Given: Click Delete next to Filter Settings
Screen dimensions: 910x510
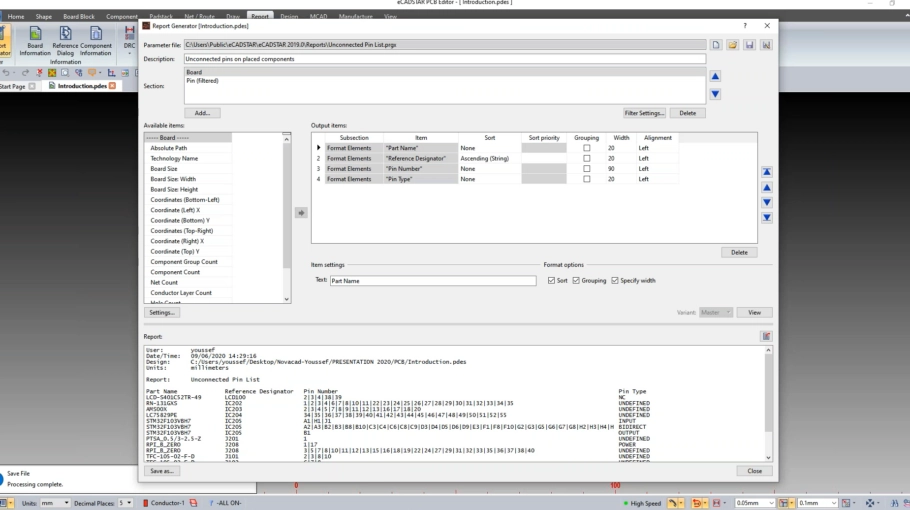Looking at the screenshot, I should coord(687,113).
